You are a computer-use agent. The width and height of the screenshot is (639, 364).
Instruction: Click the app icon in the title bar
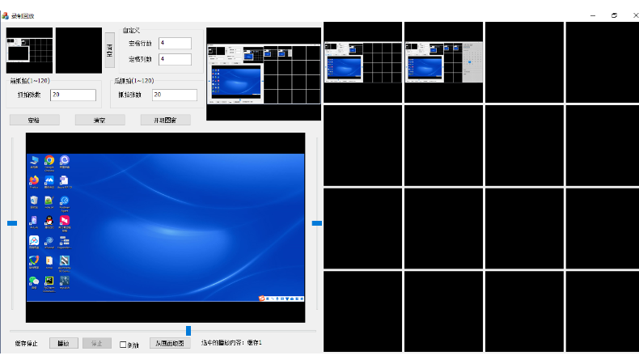coord(6,16)
